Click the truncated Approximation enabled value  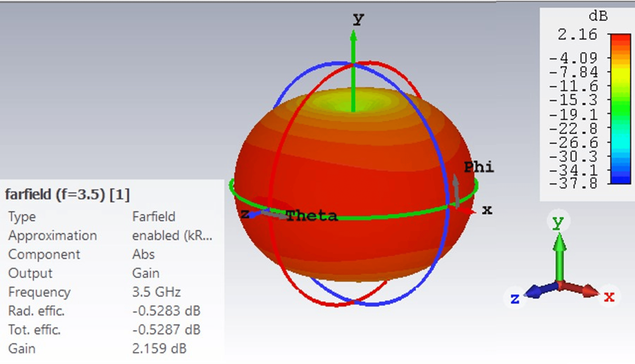point(172,235)
